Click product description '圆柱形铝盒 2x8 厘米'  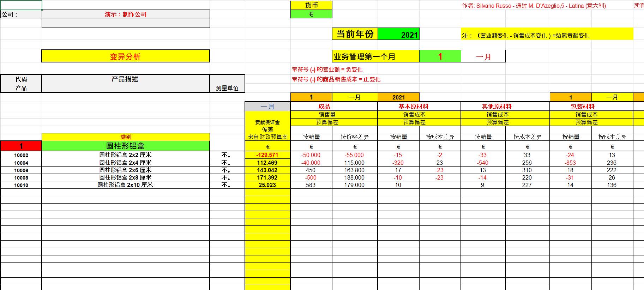coord(126,177)
